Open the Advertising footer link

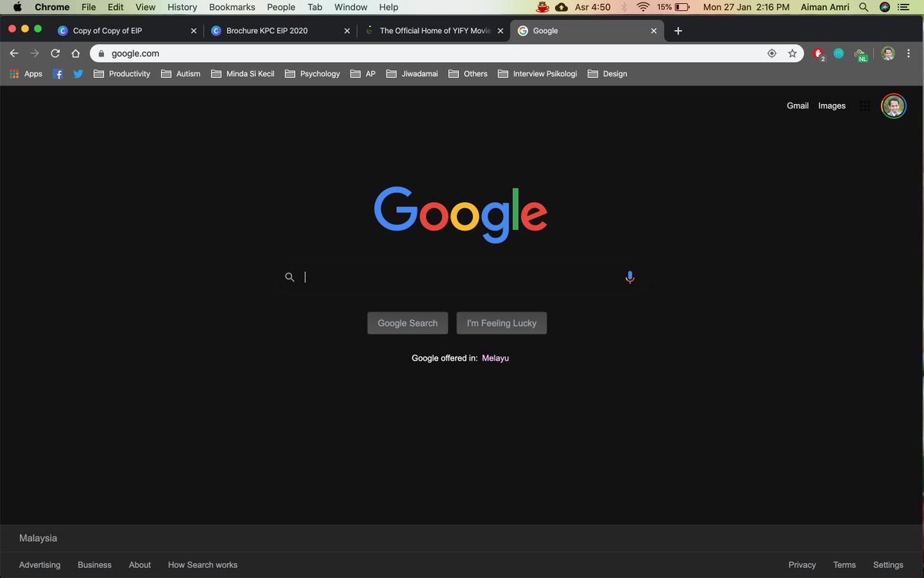[x=39, y=565]
